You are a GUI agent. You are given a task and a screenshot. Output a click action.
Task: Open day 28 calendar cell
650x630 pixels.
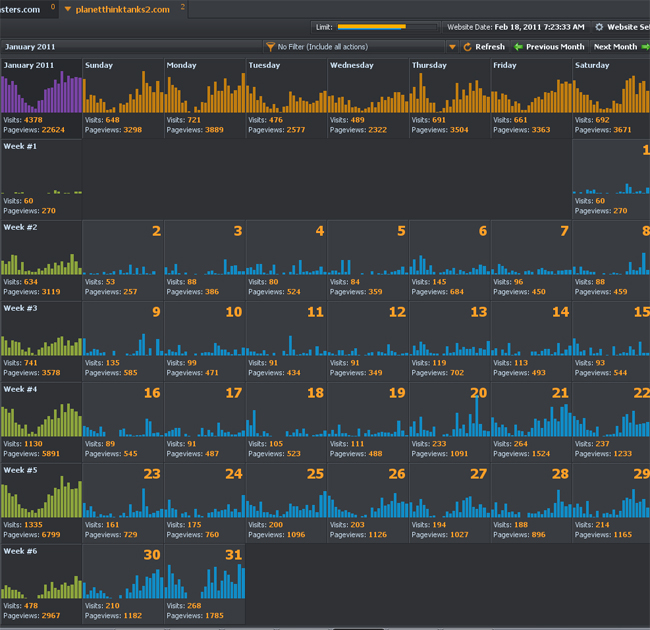531,503
